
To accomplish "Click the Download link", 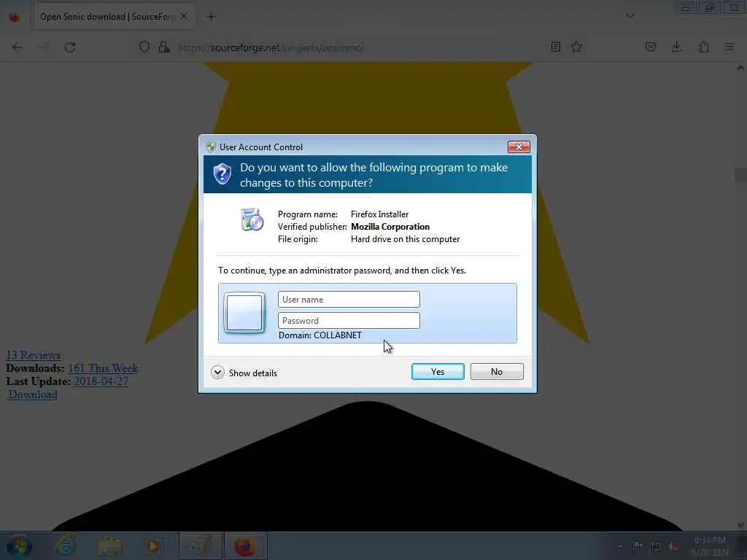I will click(32, 394).
